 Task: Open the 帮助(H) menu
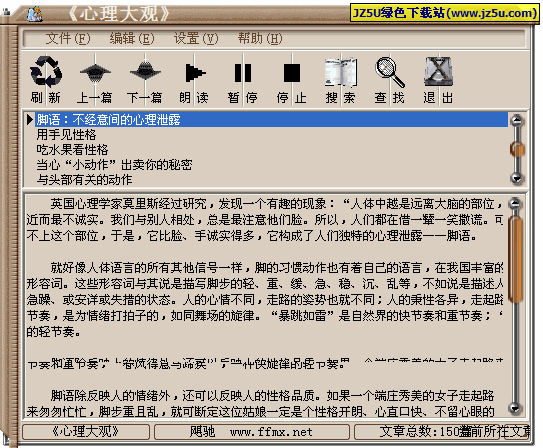(x=260, y=38)
